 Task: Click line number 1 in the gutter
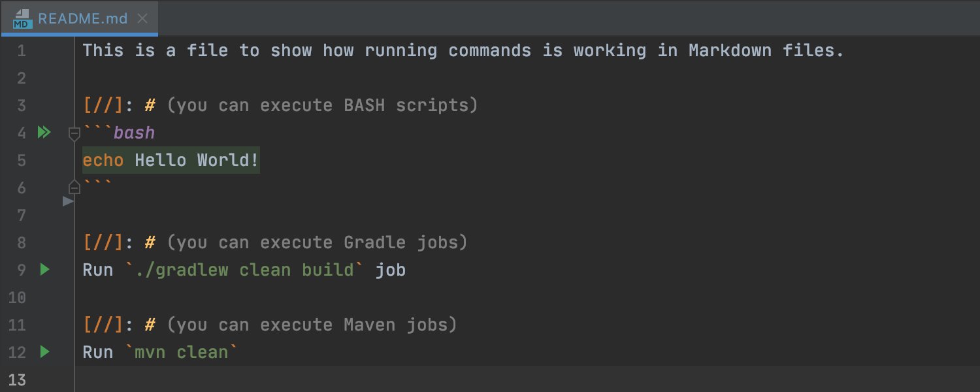[x=22, y=51]
